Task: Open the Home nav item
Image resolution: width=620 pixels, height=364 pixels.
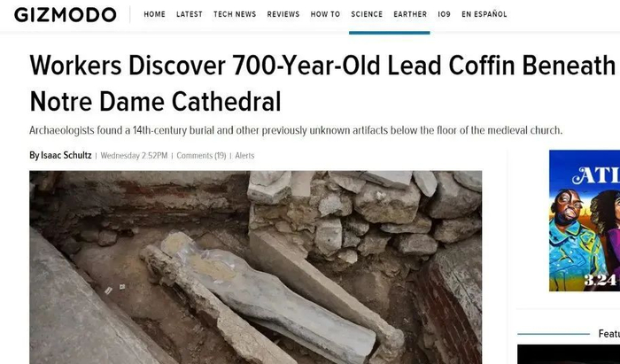Action: [155, 14]
